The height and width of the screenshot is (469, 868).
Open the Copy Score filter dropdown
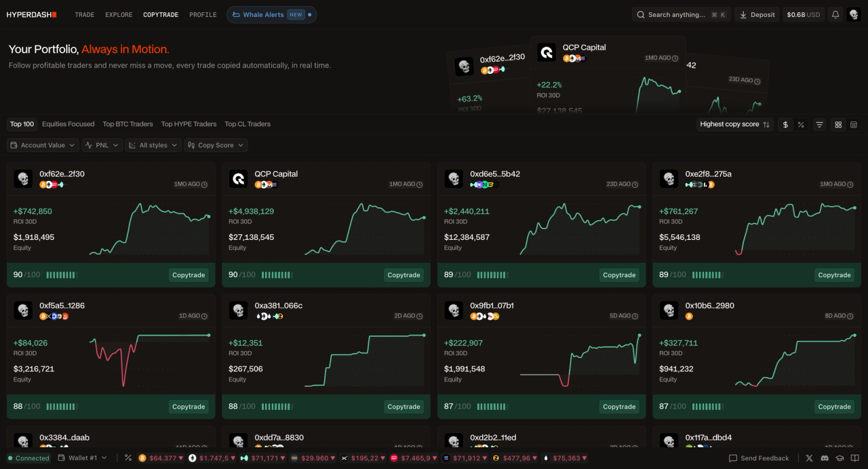tap(216, 145)
